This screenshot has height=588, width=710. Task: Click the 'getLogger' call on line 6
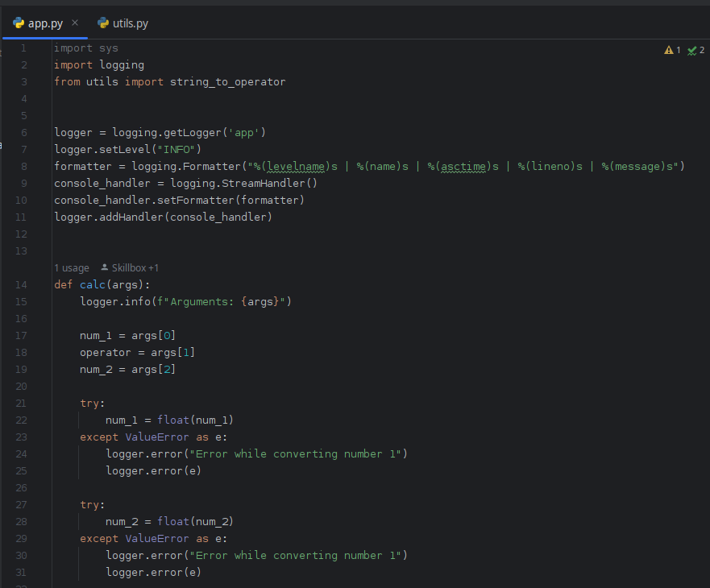click(x=193, y=133)
